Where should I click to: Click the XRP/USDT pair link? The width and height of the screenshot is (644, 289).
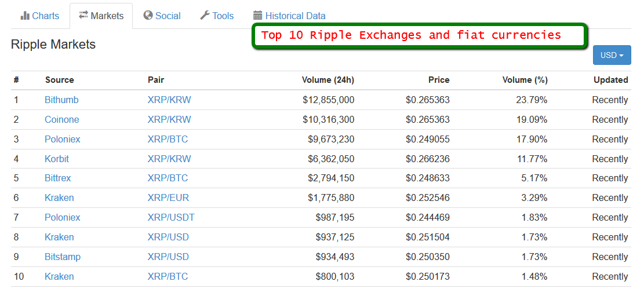[x=171, y=217]
